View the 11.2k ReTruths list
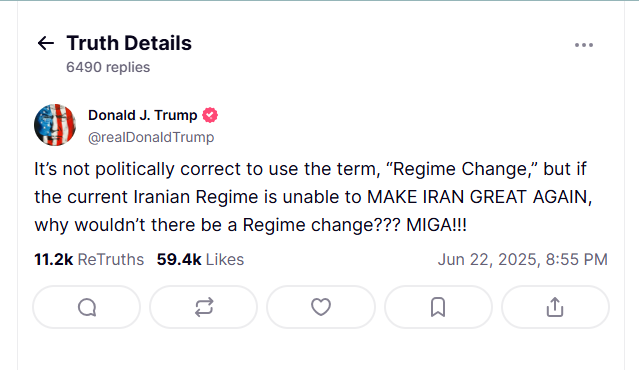 (x=89, y=260)
